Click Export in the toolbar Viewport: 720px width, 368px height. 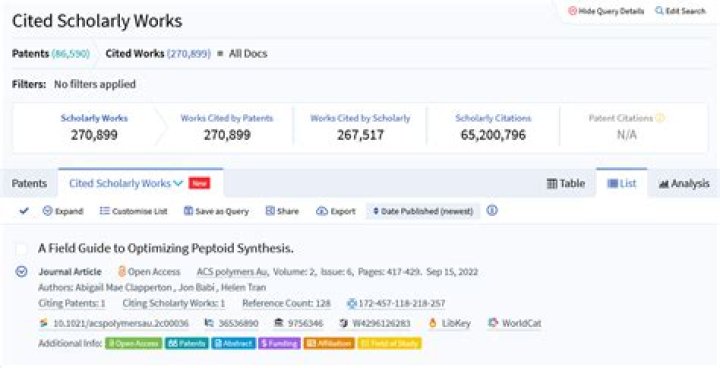(336, 211)
